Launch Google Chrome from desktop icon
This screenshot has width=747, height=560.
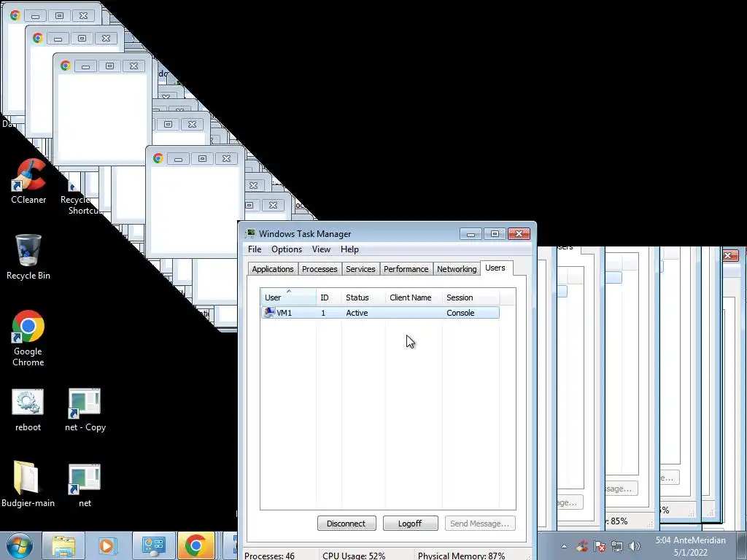[28, 338]
